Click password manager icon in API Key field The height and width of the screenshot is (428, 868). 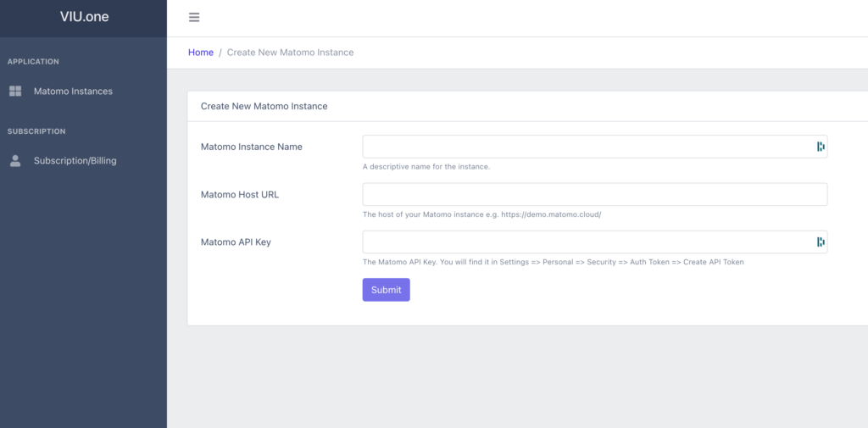(820, 242)
